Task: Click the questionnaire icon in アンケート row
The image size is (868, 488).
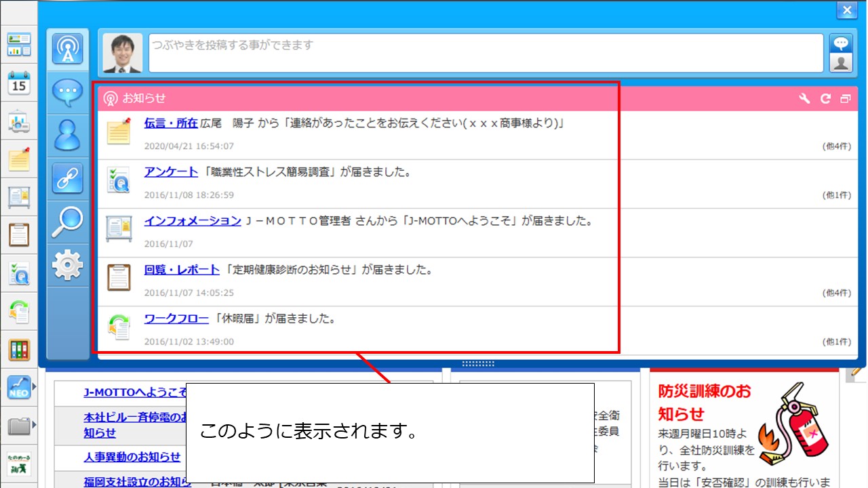Action: click(119, 180)
